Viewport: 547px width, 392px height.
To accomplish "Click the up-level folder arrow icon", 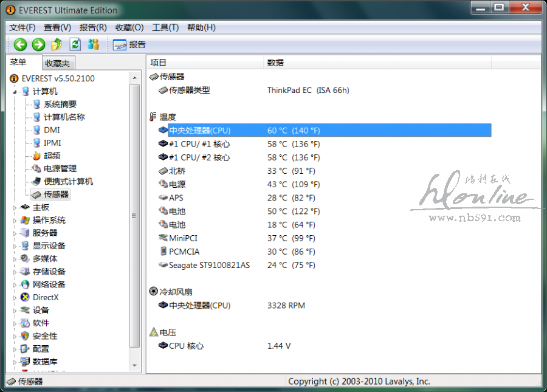I will coord(57,44).
